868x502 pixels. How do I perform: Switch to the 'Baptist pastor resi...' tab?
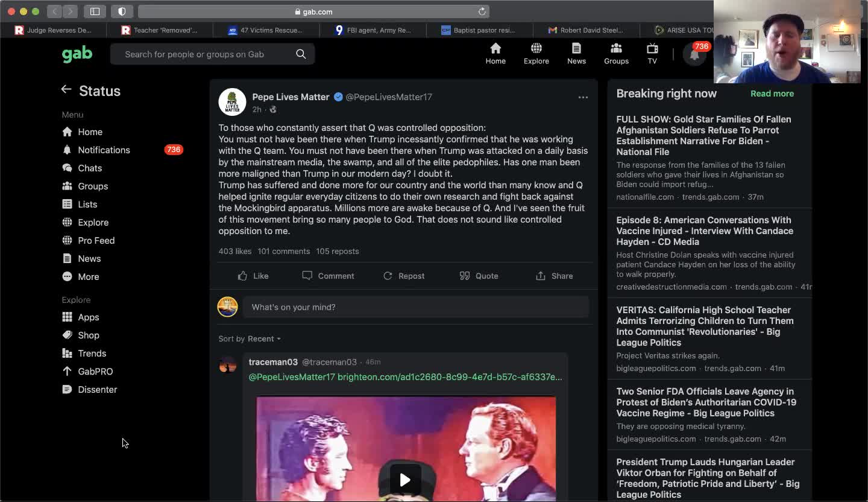(479, 30)
